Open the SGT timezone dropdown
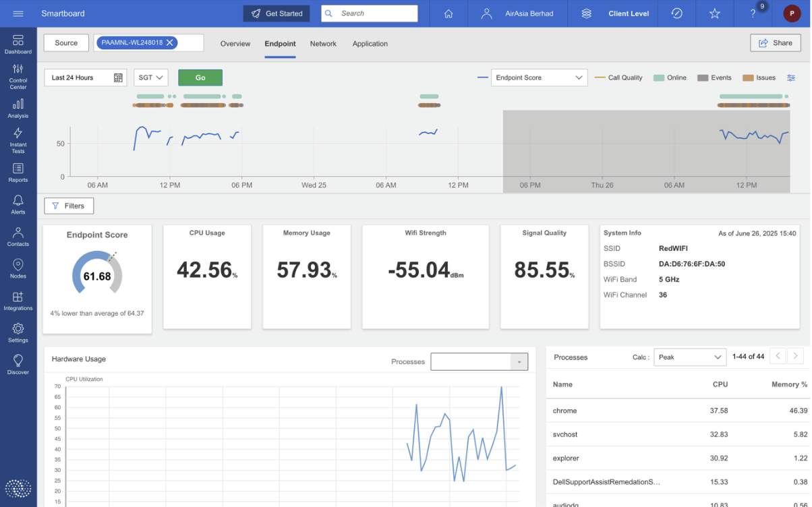Screen dimensions: 812x507 tap(151, 78)
